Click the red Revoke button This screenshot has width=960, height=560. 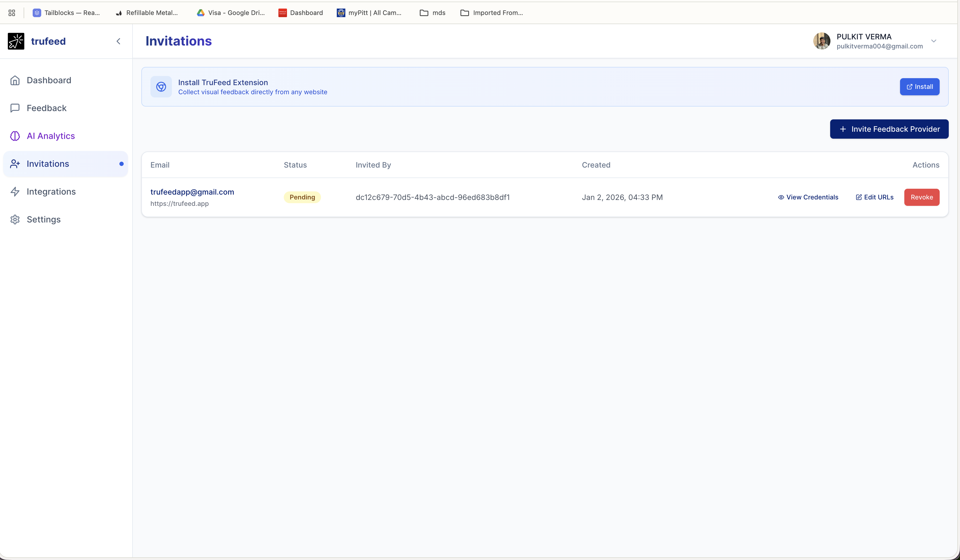pos(921,197)
